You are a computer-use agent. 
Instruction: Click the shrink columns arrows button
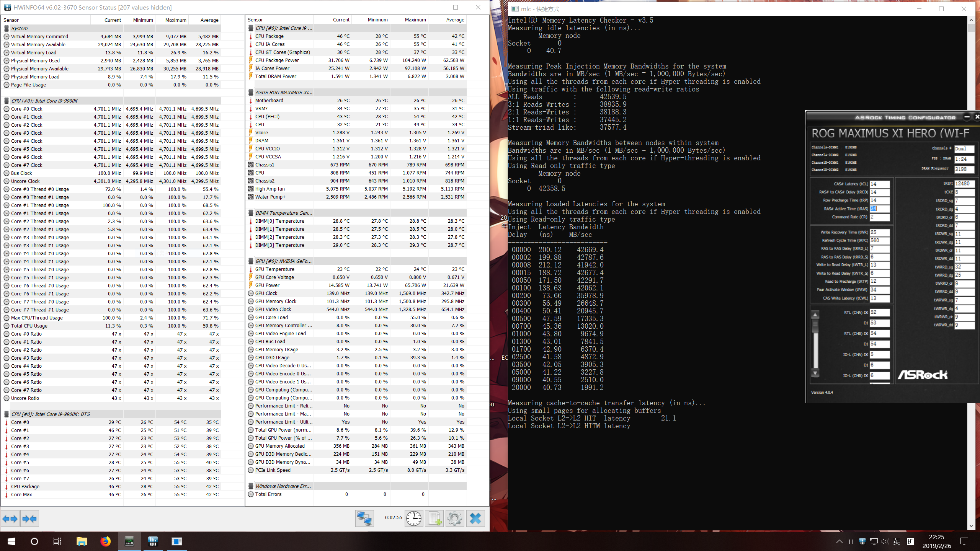[29, 519]
